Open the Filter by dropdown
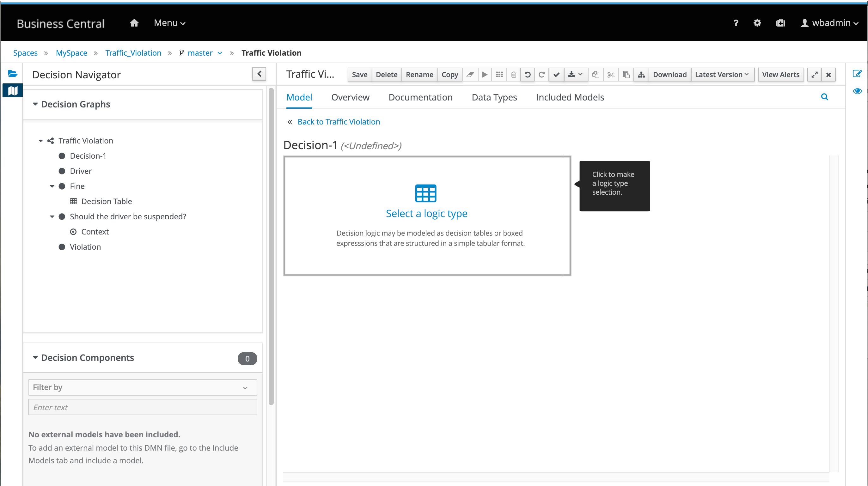868x486 pixels. pos(143,387)
